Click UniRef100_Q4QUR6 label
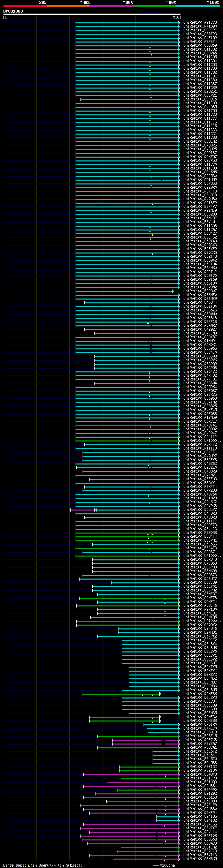Viewport: 223px width, 868px height. click(x=200, y=145)
